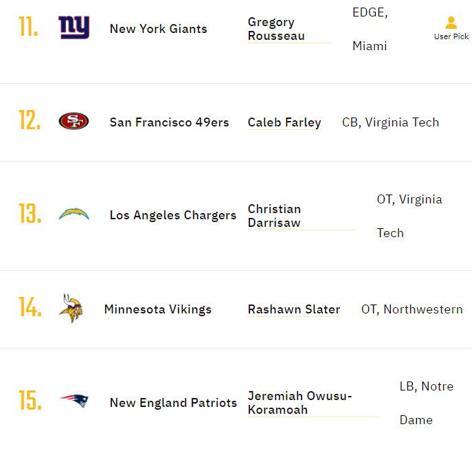Viewport: 476px width, 453px height.
Task: Click the CB, Virginia Tech position text
Action: coord(390,122)
